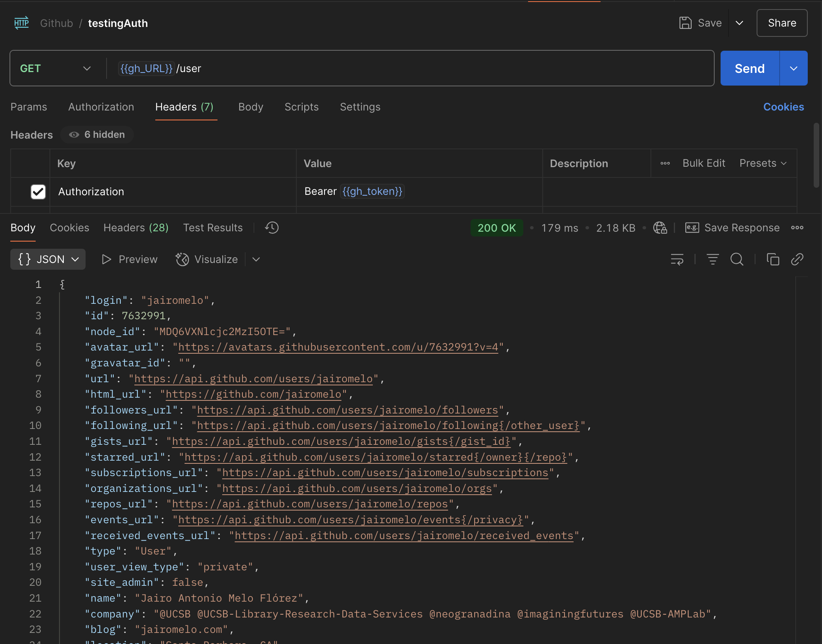Uncheck the Authorization header checkbox

coord(38,192)
